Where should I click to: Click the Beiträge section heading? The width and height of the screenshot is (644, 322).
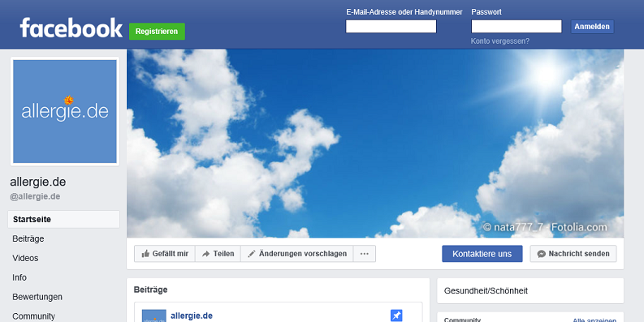(151, 290)
